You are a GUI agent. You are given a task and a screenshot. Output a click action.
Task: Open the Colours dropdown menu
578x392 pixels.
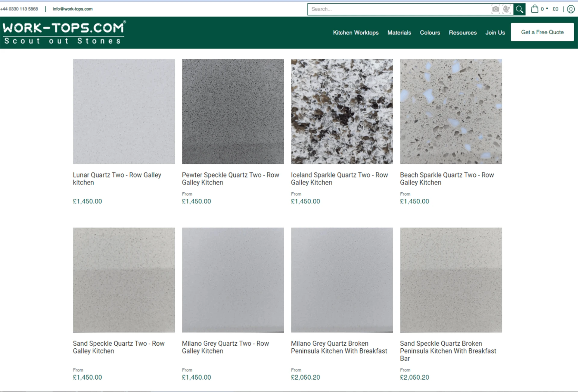(x=430, y=33)
